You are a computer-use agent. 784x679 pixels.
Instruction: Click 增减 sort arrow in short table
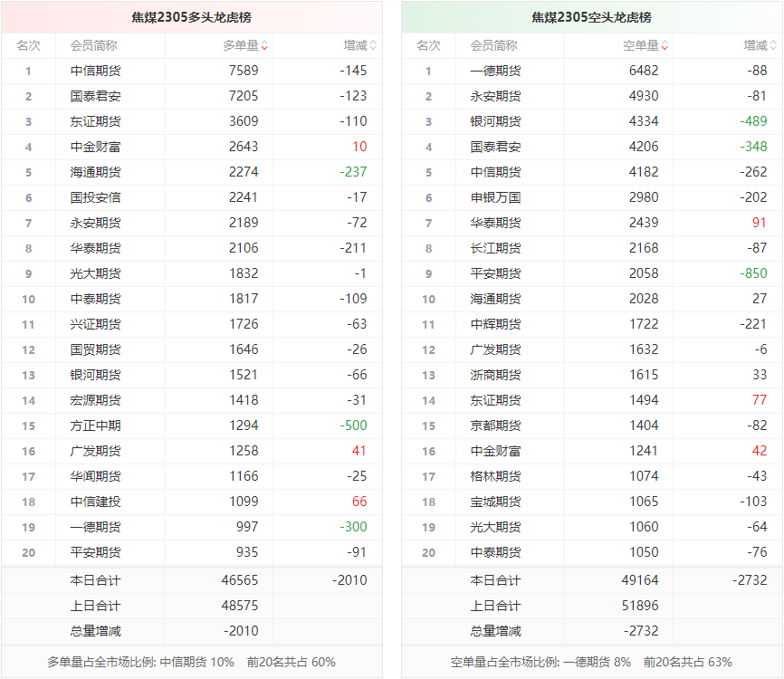[773, 45]
